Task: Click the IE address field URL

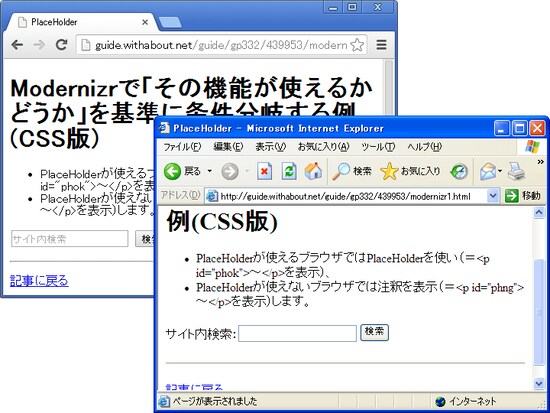Action: pos(346,196)
